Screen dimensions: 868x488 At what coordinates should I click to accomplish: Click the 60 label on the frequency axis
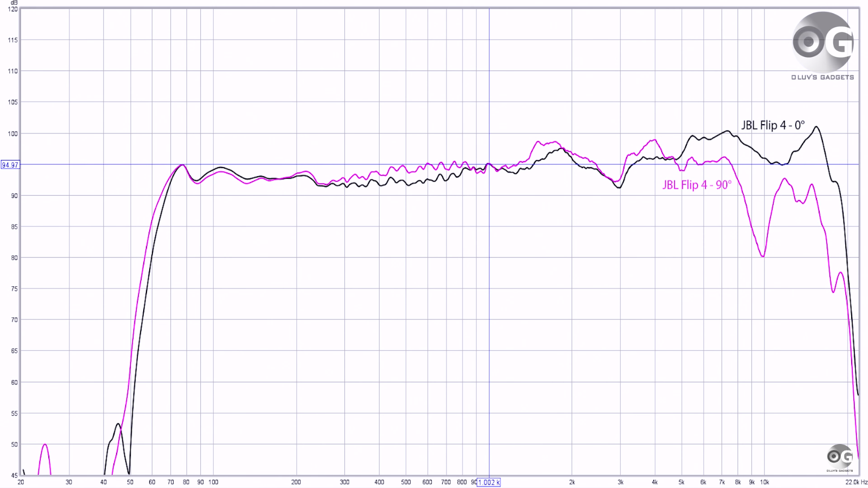click(152, 482)
